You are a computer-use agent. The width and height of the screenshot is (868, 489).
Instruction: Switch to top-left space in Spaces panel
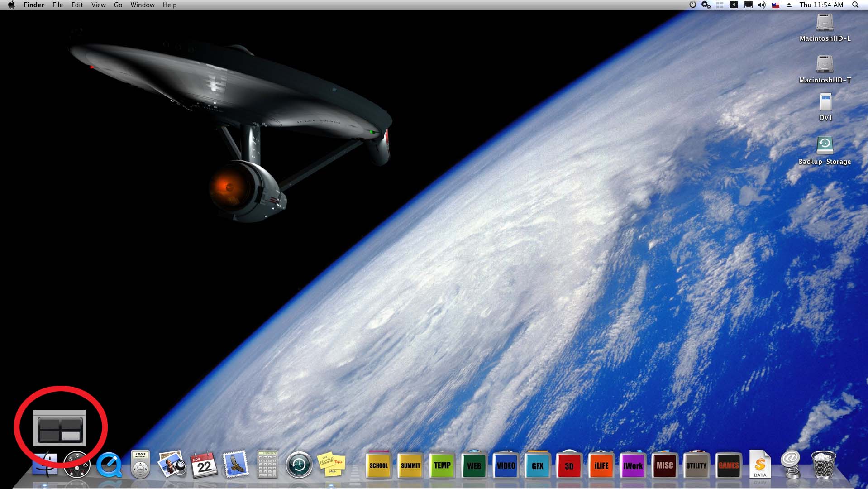point(48,424)
